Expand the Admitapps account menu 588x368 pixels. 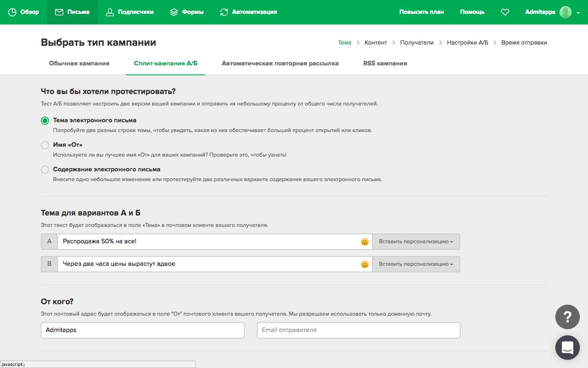pos(579,12)
